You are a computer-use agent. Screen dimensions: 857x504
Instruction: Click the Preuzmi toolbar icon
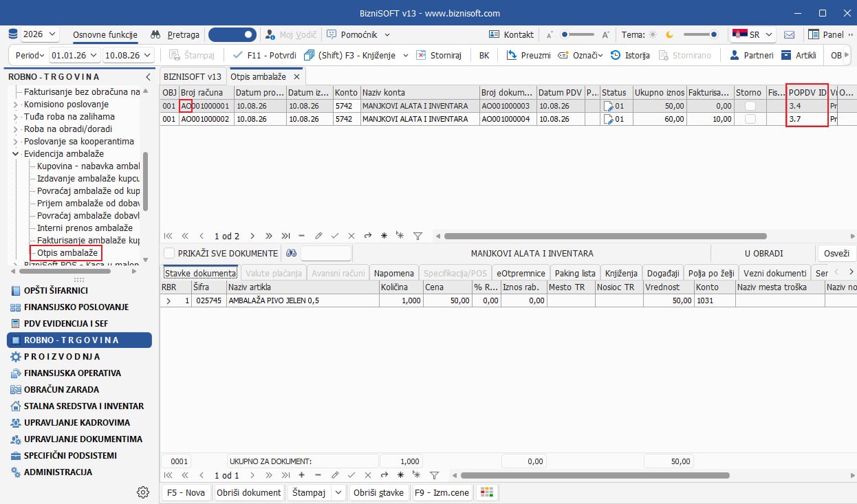[x=512, y=55]
